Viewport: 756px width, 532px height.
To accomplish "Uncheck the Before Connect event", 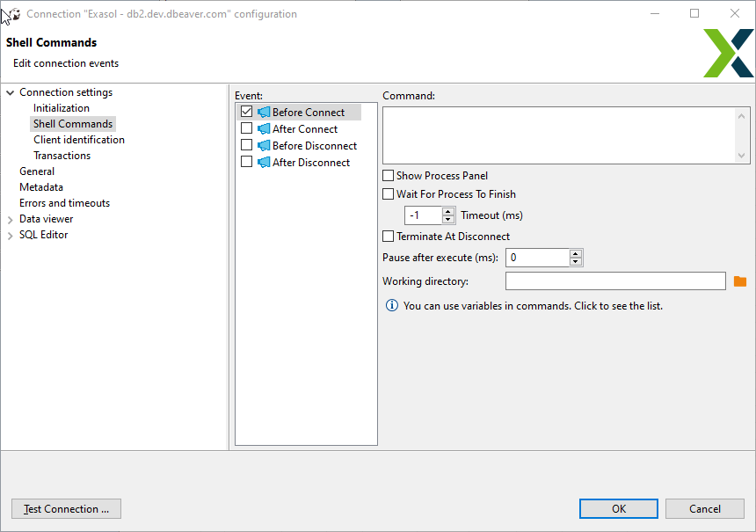I will pyautogui.click(x=246, y=112).
